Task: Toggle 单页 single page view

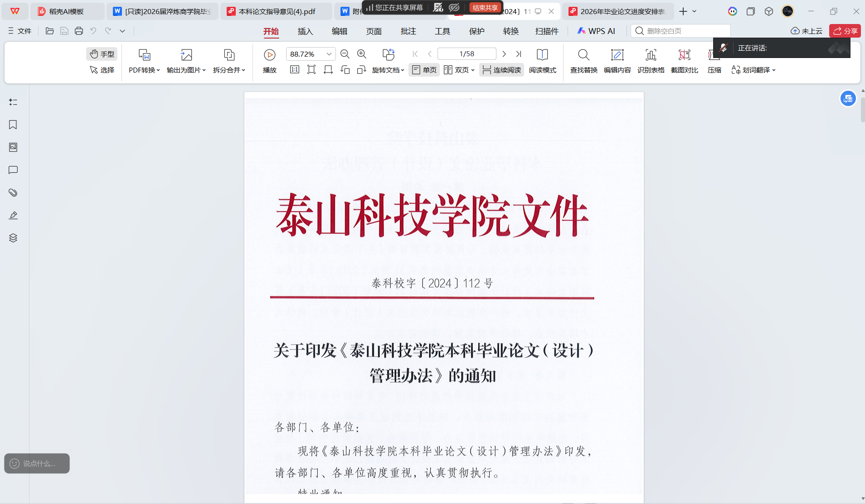Action: tap(424, 70)
